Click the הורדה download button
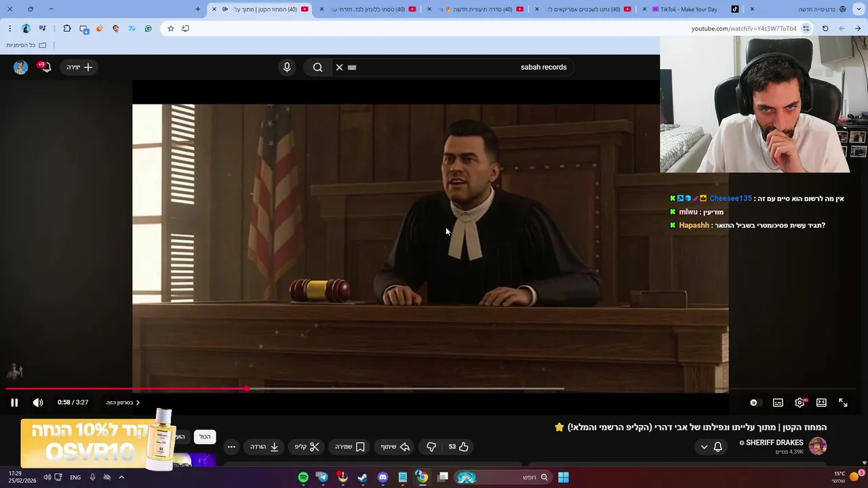Viewport: 868px width, 488px height. tap(264, 447)
